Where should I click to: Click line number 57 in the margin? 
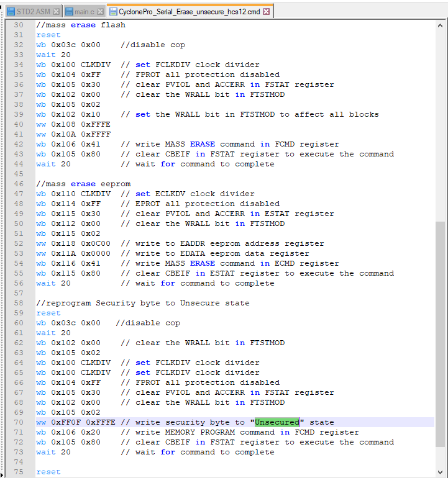(19, 293)
